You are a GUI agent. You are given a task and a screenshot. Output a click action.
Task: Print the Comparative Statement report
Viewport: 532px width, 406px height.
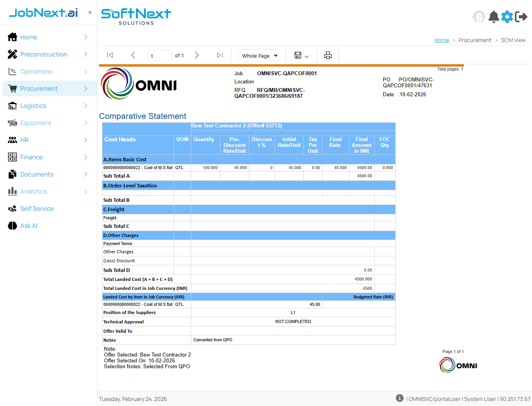tap(328, 55)
